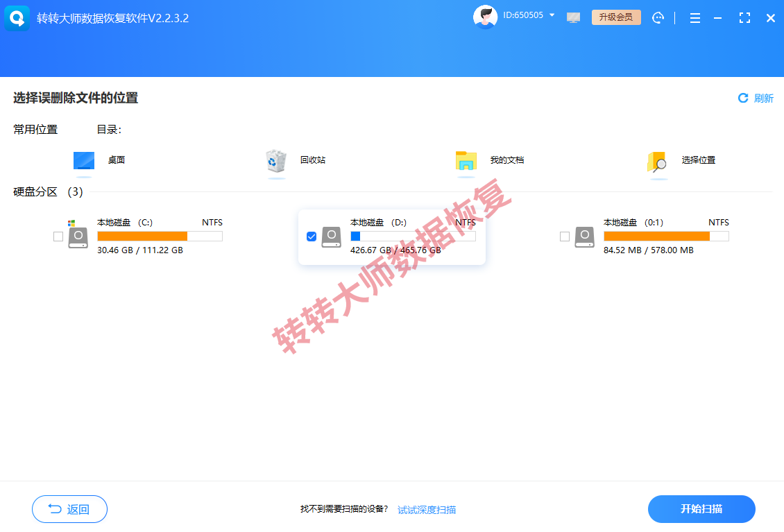Minimize the application window
The height and width of the screenshot is (532, 784).
pyautogui.click(x=717, y=18)
